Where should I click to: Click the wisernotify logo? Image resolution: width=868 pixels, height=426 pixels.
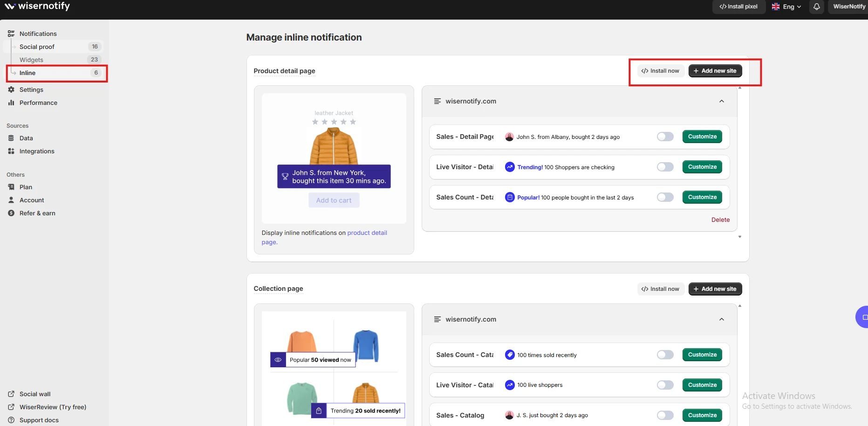point(37,6)
